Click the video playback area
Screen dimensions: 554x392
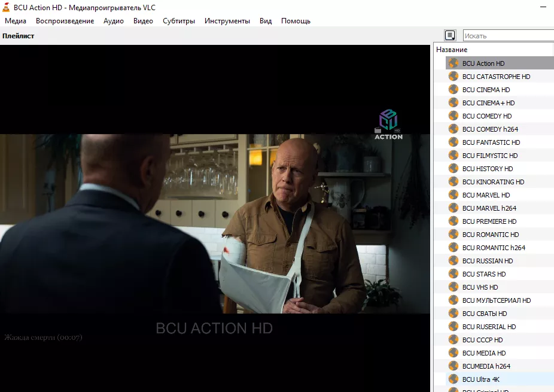pos(215,218)
